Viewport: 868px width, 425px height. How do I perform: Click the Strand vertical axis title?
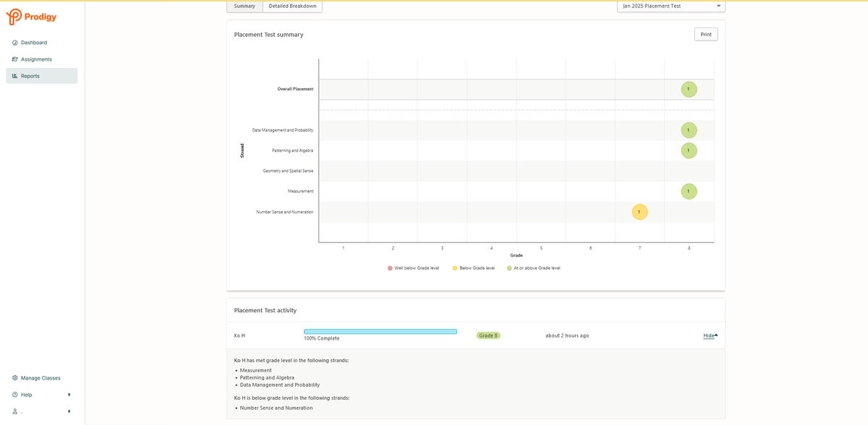[x=242, y=150]
